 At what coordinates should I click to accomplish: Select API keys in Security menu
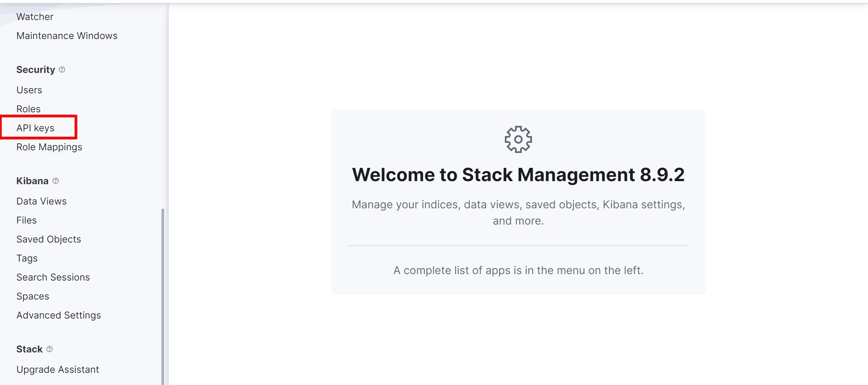pyautogui.click(x=35, y=128)
